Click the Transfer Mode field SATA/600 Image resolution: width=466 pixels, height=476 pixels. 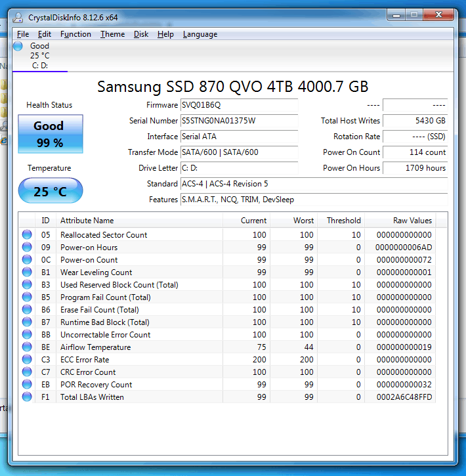tap(239, 152)
